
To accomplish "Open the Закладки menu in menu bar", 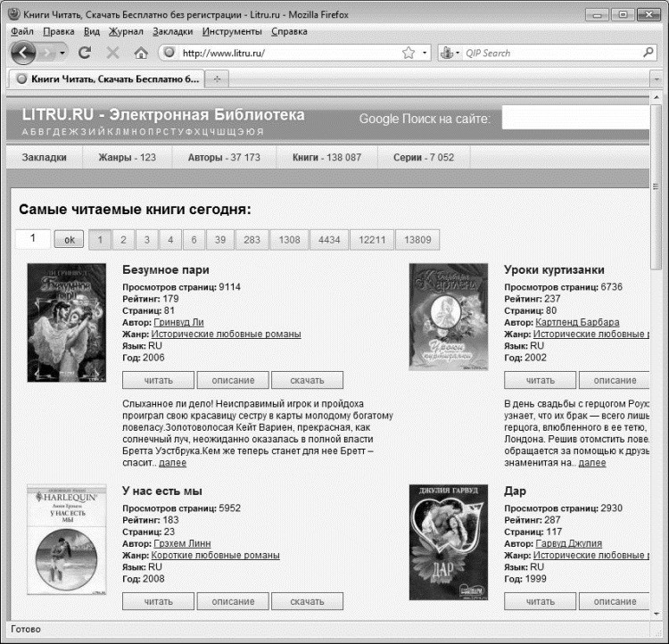I will [172, 31].
